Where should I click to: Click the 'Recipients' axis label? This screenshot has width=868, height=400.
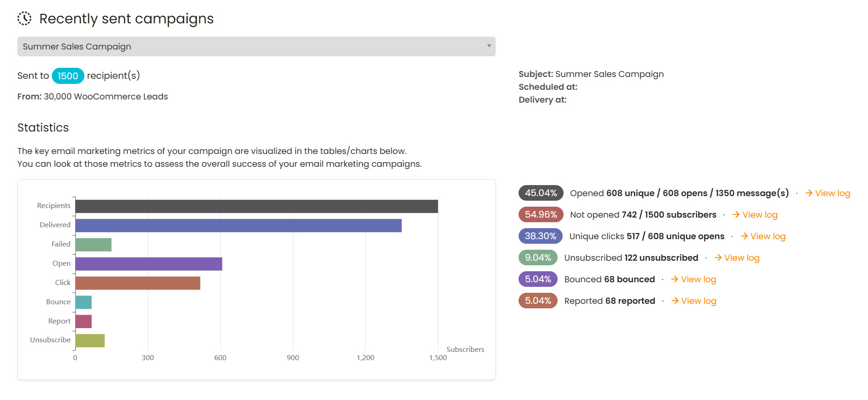(54, 206)
